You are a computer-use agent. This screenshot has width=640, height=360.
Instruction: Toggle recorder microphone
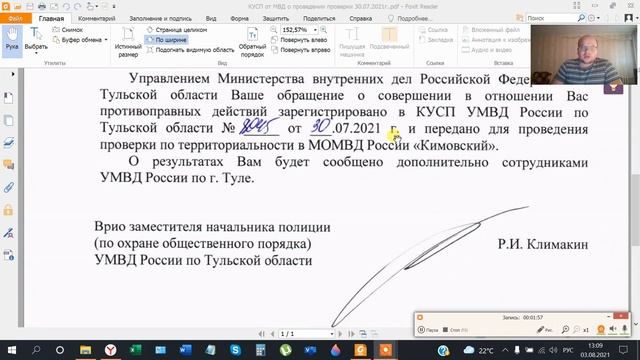coord(624,329)
